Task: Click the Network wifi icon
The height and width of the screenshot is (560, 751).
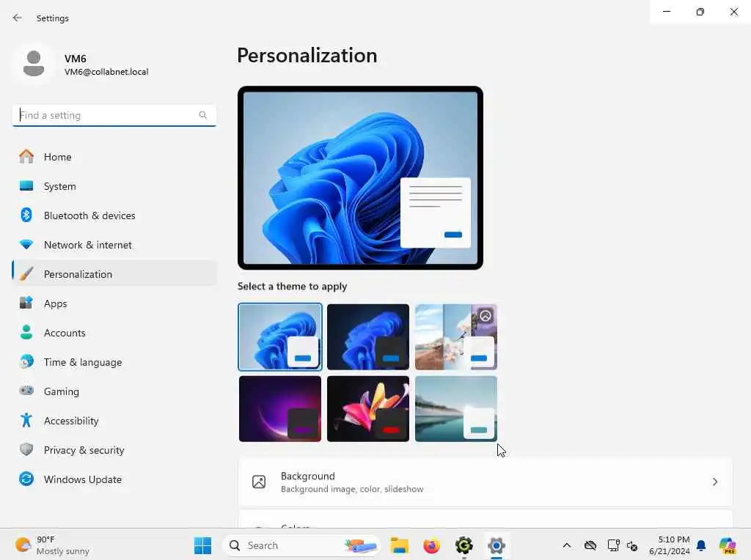Action: (x=26, y=245)
